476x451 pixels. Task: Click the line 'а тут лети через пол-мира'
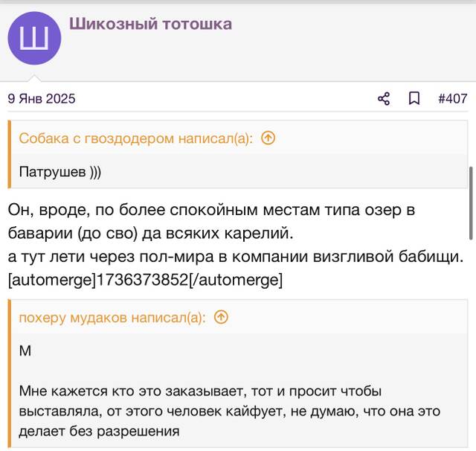236,257
